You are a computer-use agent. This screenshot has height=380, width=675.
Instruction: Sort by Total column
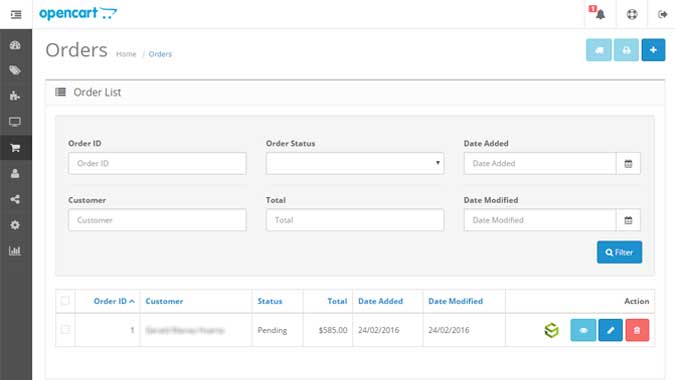click(337, 301)
